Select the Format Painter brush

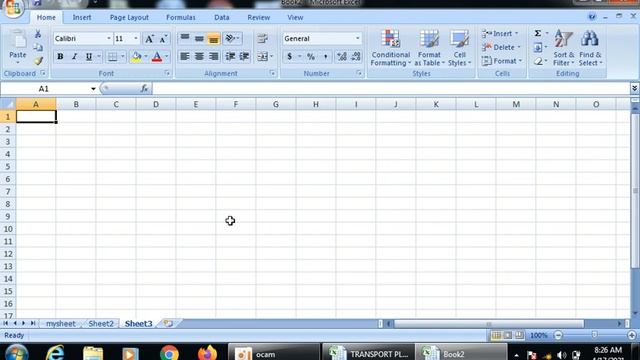pos(38,61)
